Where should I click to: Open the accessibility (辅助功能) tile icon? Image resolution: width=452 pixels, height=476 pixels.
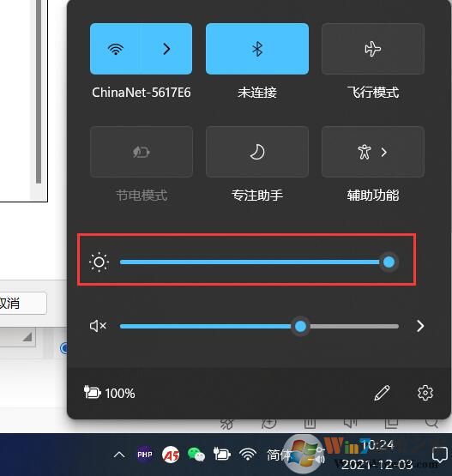coord(364,152)
